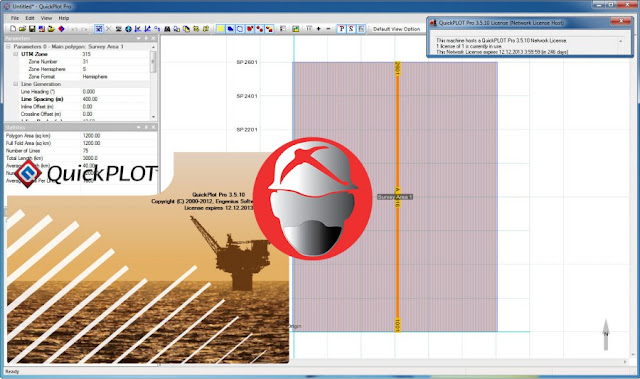Close the Parameters panel

[x=153, y=38]
